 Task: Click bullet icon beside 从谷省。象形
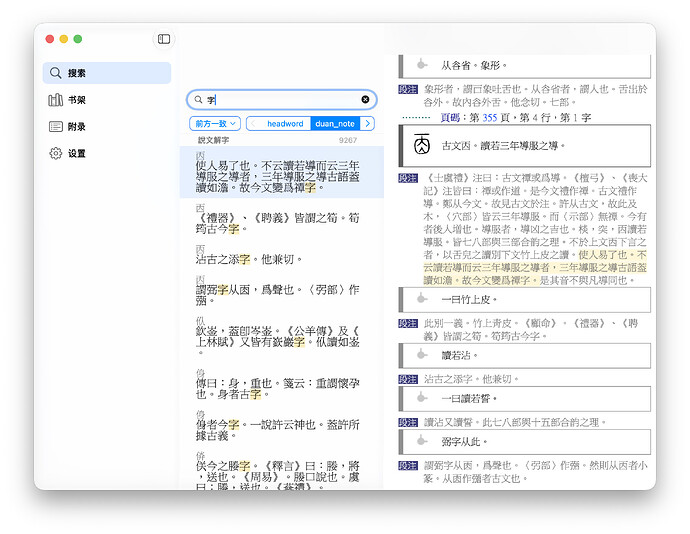click(422, 65)
